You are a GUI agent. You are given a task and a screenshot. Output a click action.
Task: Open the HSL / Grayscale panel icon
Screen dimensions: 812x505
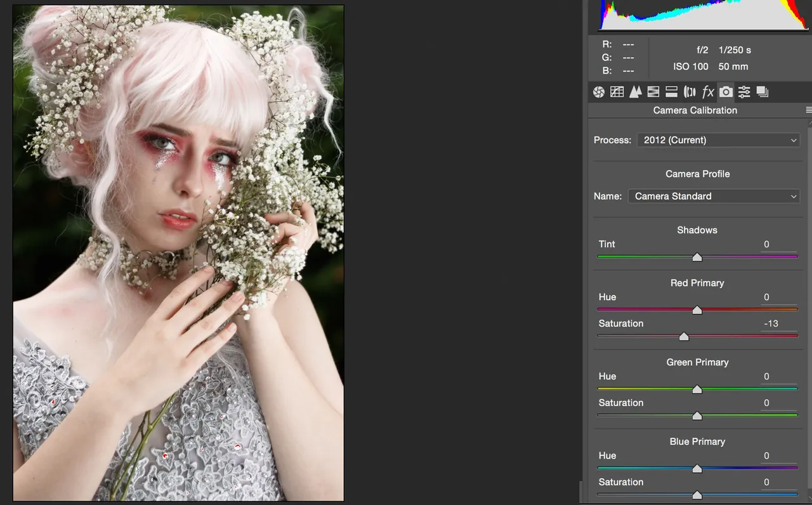[653, 92]
